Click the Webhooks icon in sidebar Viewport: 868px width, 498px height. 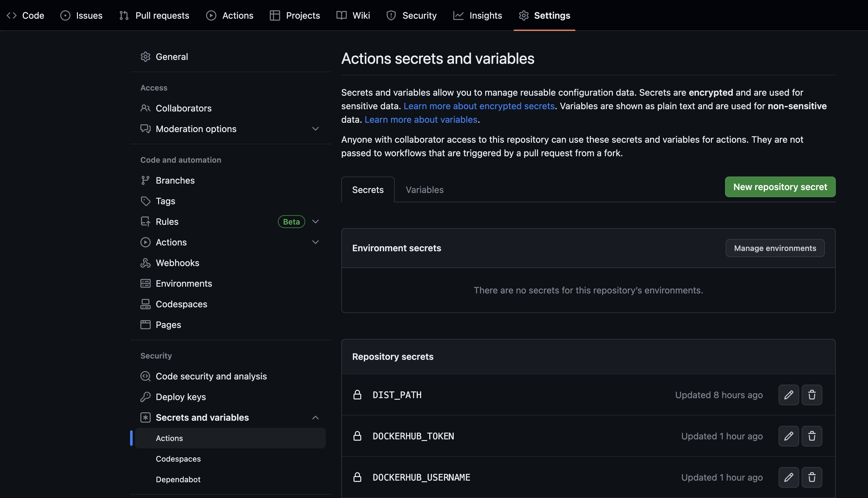(145, 263)
